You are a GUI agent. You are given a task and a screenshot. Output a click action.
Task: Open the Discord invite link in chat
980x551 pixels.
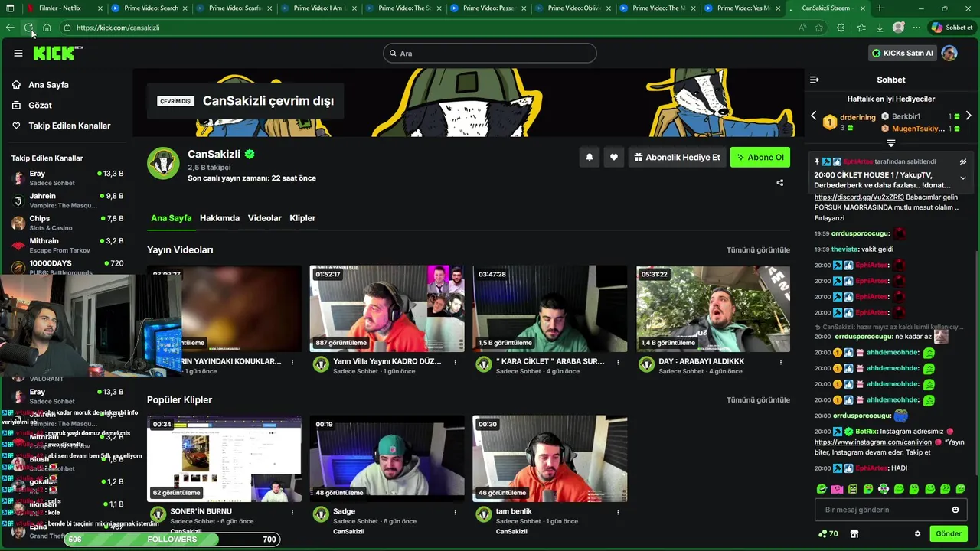click(859, 197)
